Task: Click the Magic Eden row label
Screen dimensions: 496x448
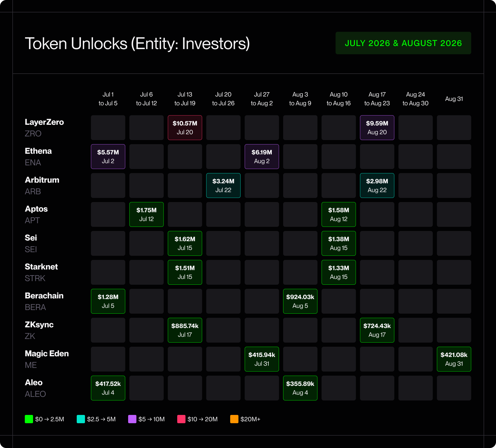Action: (47, 353)
